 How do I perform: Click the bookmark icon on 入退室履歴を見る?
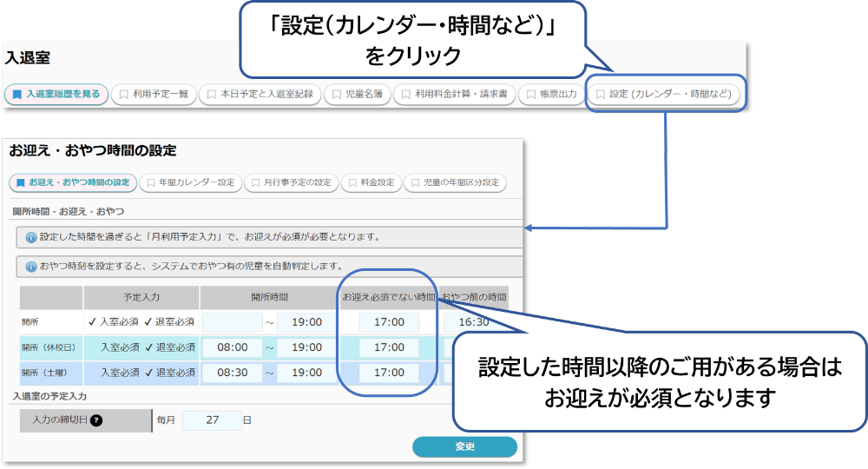16,95
